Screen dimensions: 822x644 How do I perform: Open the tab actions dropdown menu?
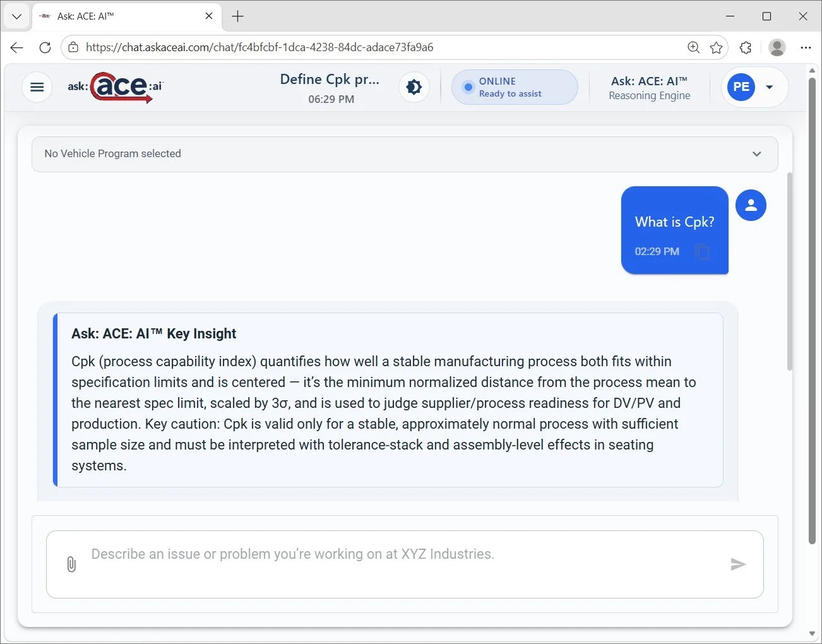click(x=16, y=16)
